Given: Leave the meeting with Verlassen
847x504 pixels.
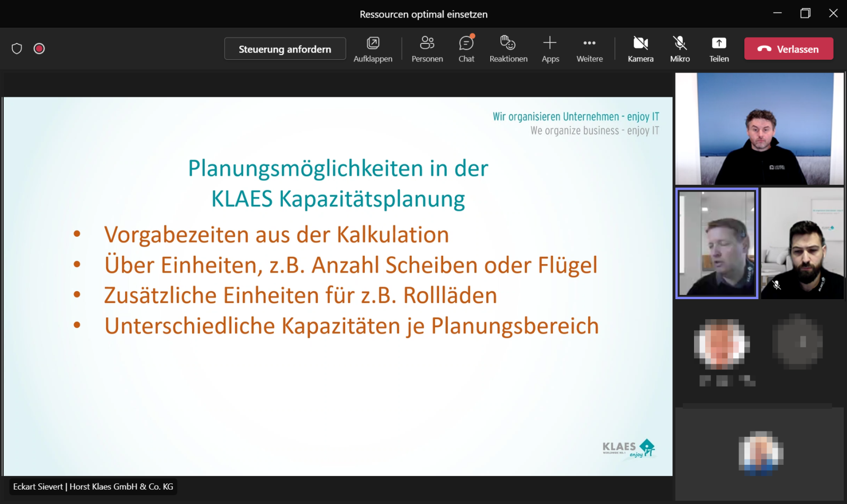Looking at the screenshot, I should click(x=789, y=49).
